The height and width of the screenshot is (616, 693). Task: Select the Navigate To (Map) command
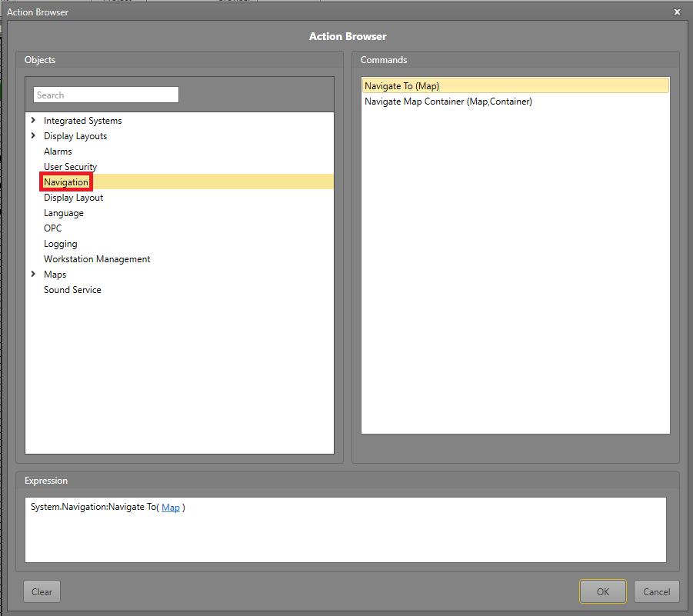pos(401,86)
